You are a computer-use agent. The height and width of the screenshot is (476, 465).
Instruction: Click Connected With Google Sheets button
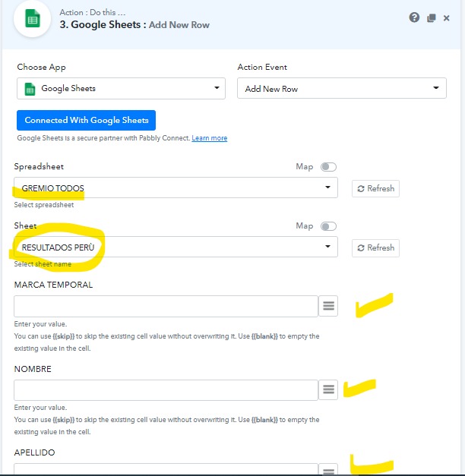click(x=87, y=120)
